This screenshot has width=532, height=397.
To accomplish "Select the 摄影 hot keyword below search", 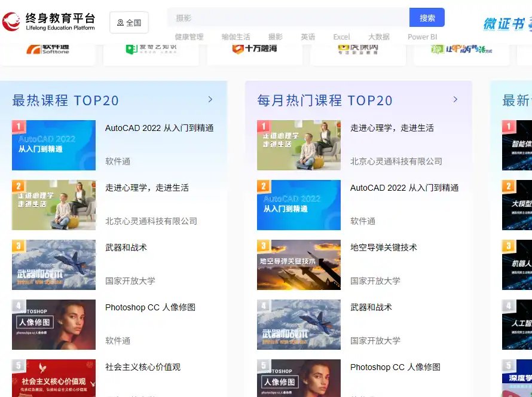I will 275,36.
